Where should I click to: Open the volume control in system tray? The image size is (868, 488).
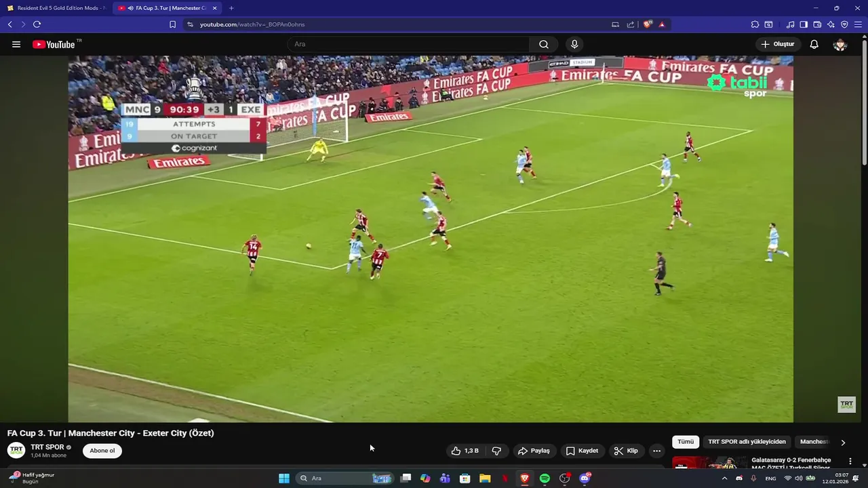point(798,479)
